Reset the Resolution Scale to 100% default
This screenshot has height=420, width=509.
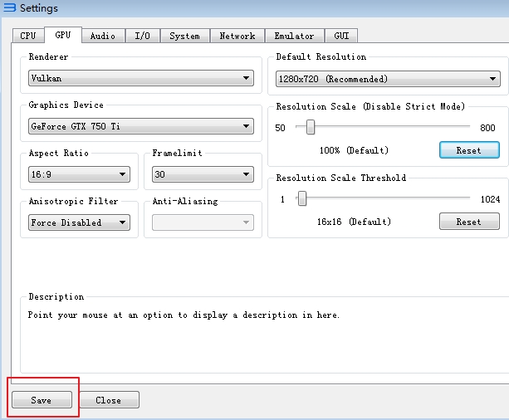point(468,150)
